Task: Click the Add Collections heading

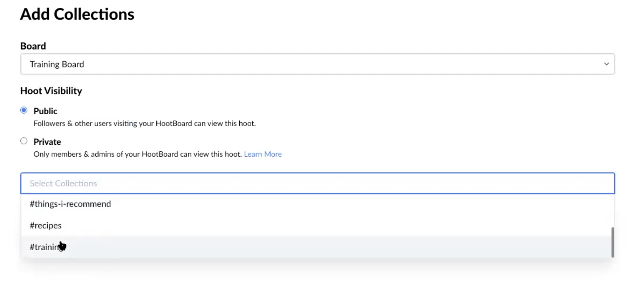Action: coord(77,14)
